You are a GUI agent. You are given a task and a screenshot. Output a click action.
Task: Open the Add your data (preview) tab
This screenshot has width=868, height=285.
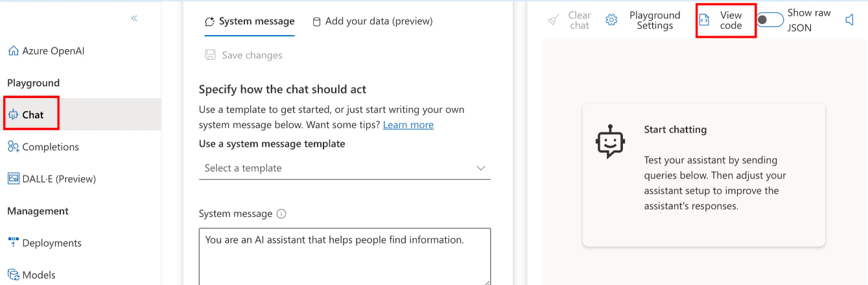click(373, 21)
